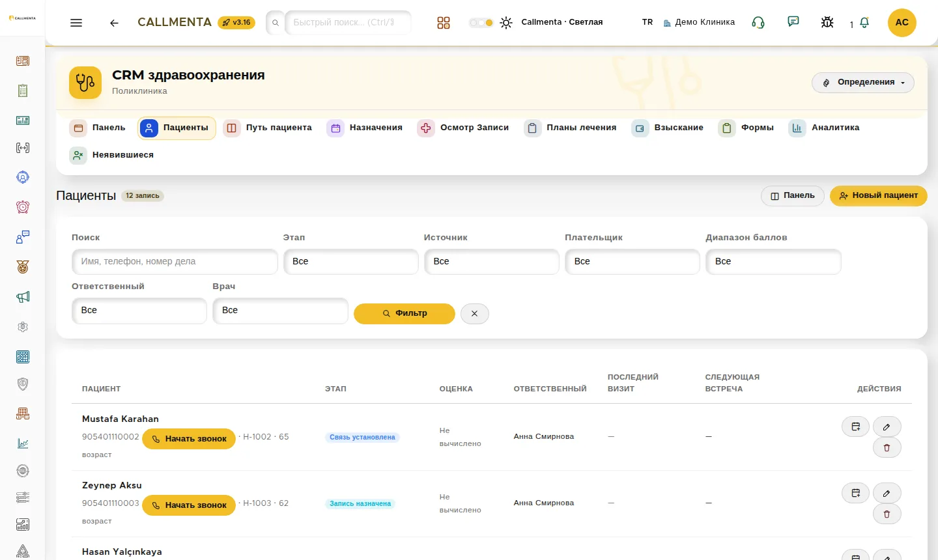Click the Новый пациент button
Viewport: 938px width, 560px height.
pos(879,196)
